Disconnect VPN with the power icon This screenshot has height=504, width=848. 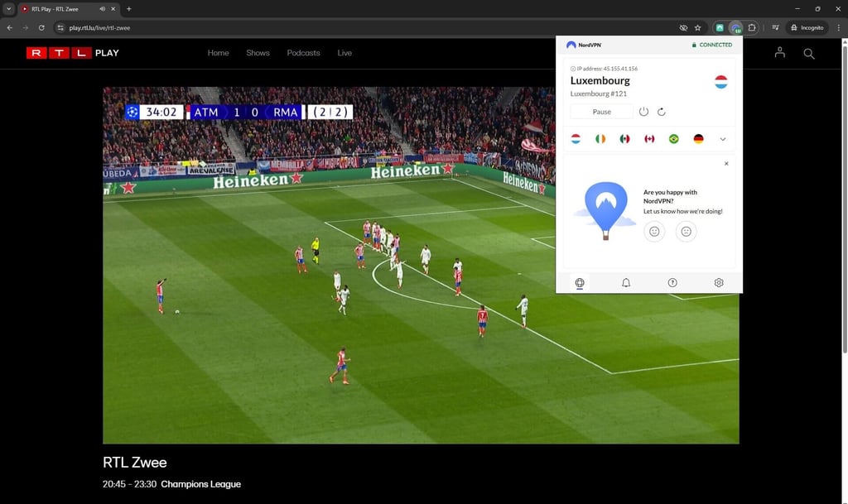point(643,112)
